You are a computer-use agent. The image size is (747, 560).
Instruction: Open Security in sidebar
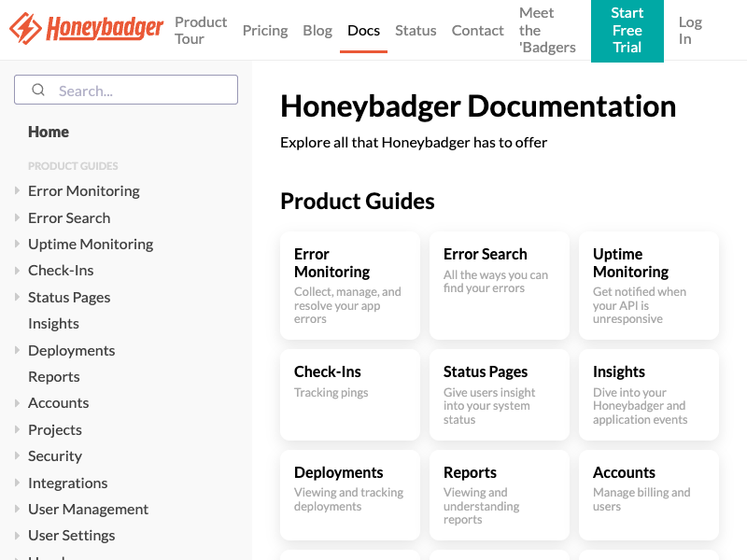pyautogui.click(x=55, y=455)
